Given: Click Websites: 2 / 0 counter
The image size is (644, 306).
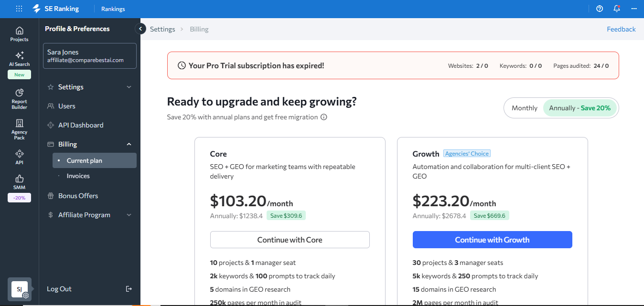Looking at the screenshot, I should point(468,65).
